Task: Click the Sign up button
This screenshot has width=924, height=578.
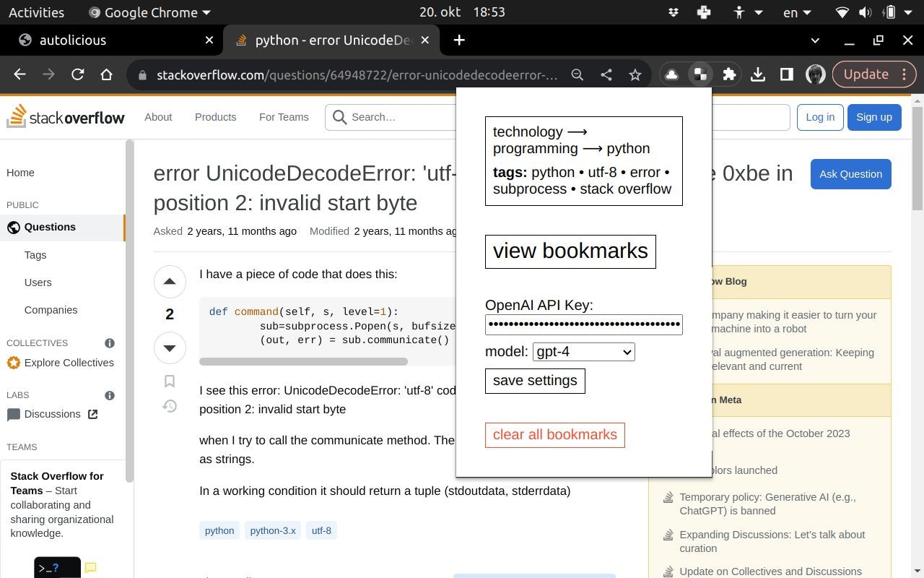Action: 874,117
